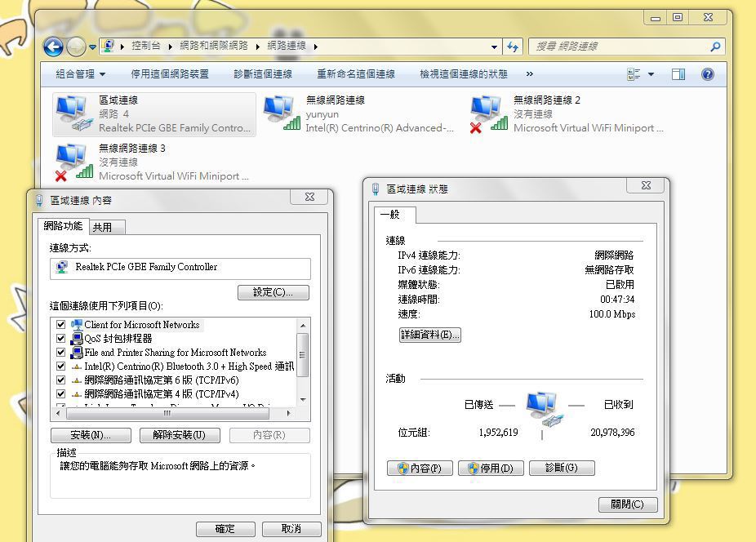The height and width of the screenshot is (542, 756).
Task: Click the 解除安裝(U) button
Action: 180,435
